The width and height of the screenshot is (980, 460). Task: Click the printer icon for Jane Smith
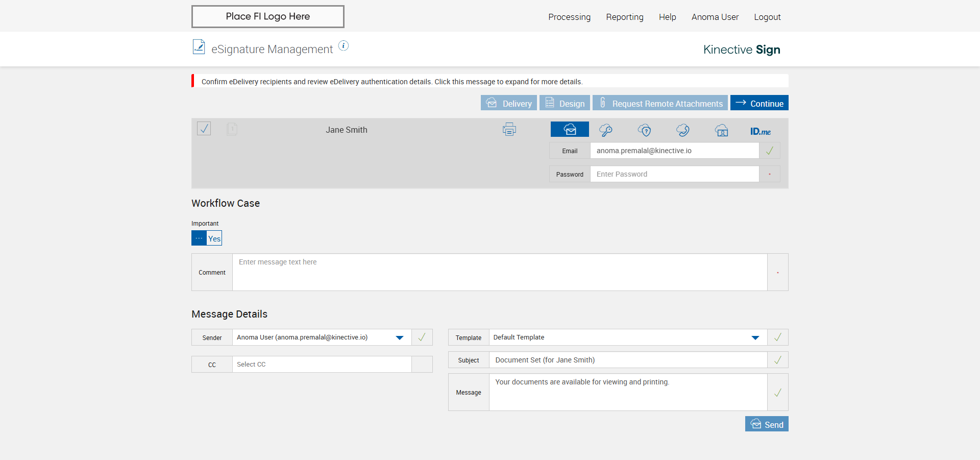tap(509, 130)
